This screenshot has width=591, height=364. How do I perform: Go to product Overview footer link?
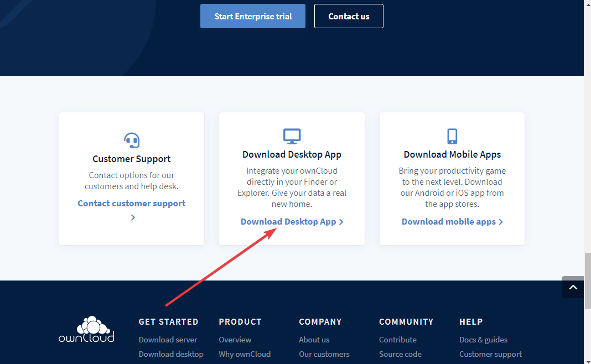235,340
